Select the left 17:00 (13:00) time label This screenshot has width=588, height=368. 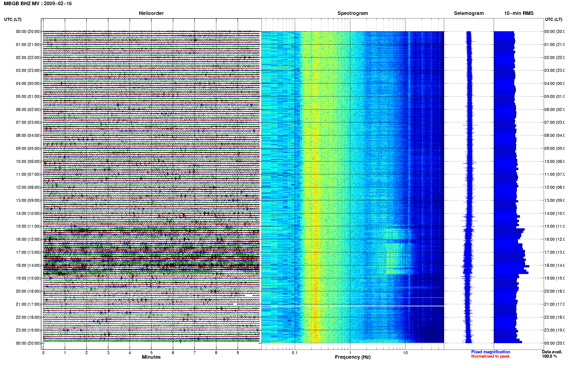coord(28,252)
